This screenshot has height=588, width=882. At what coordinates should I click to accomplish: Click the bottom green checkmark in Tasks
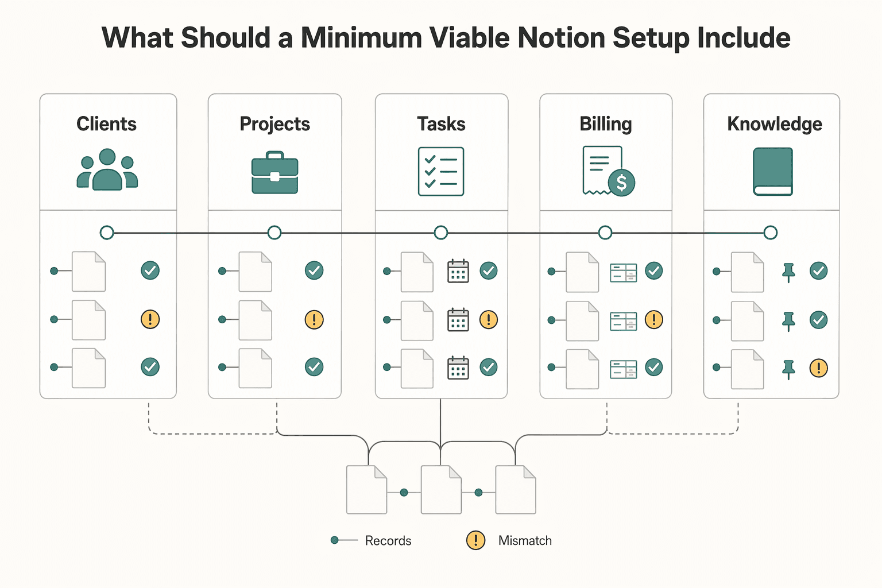coord(489,367)
